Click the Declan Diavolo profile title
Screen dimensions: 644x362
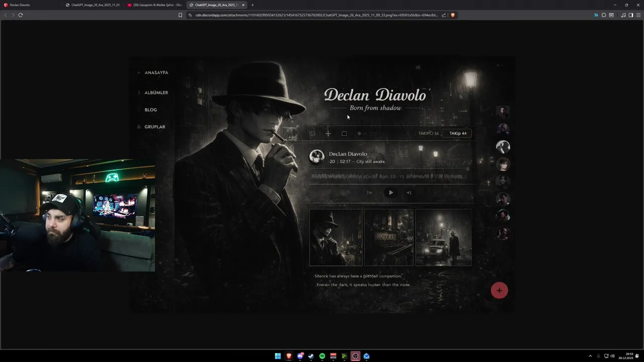point(375,95)
